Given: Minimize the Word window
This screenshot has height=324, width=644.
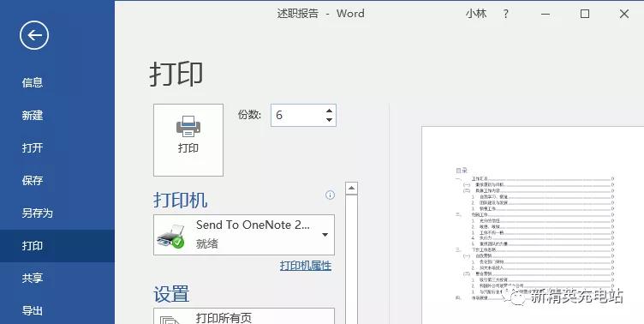Looking at the screenshot, I should (546, 14).
